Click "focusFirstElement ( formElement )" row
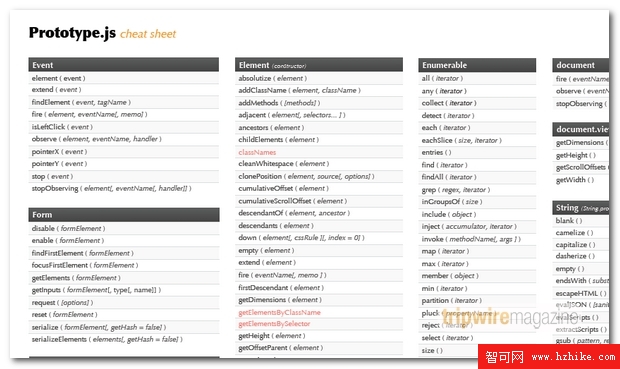This screenshot has width=620, height=369. [x=124, y=265]
